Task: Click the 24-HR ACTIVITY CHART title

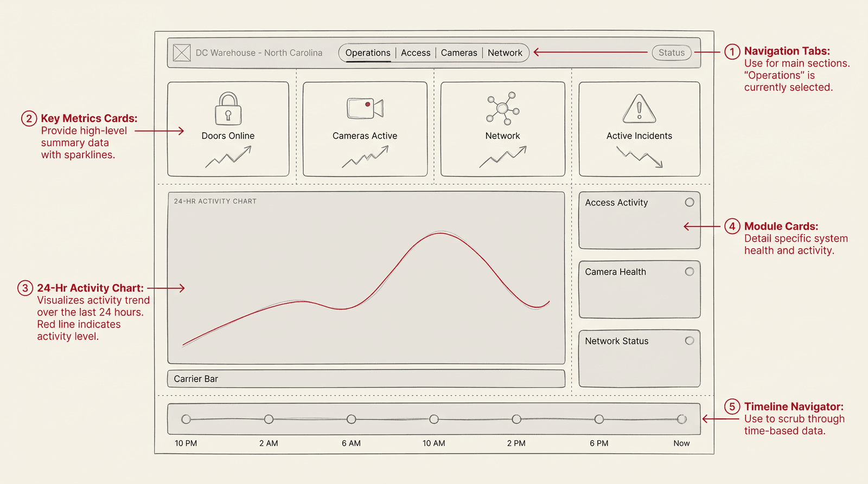Action: pyautogui.click(x=215, y=201)
